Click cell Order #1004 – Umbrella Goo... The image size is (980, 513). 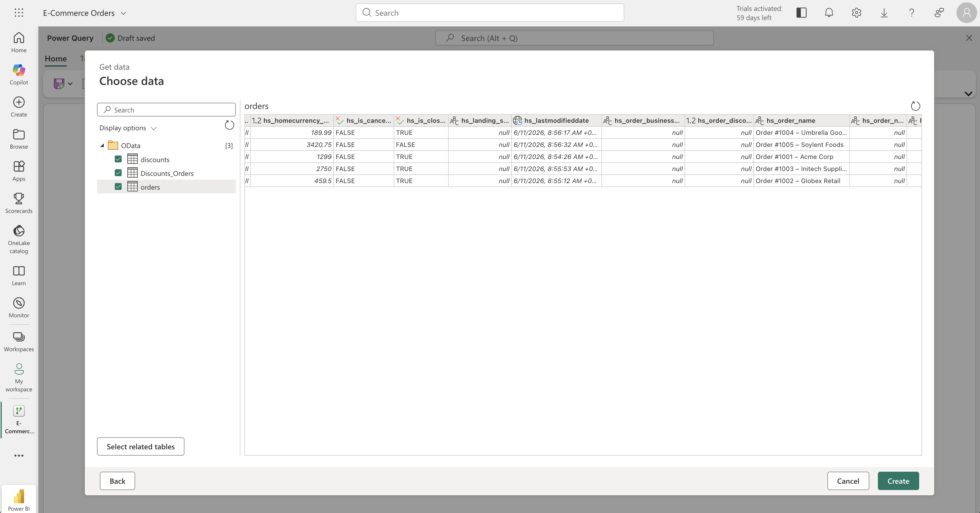click(x=801, y=133)
